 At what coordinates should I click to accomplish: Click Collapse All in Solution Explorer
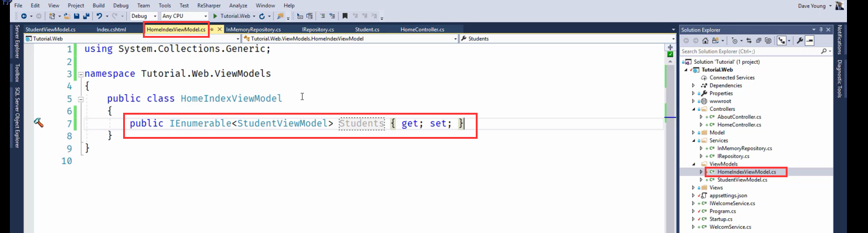(758, 40)
